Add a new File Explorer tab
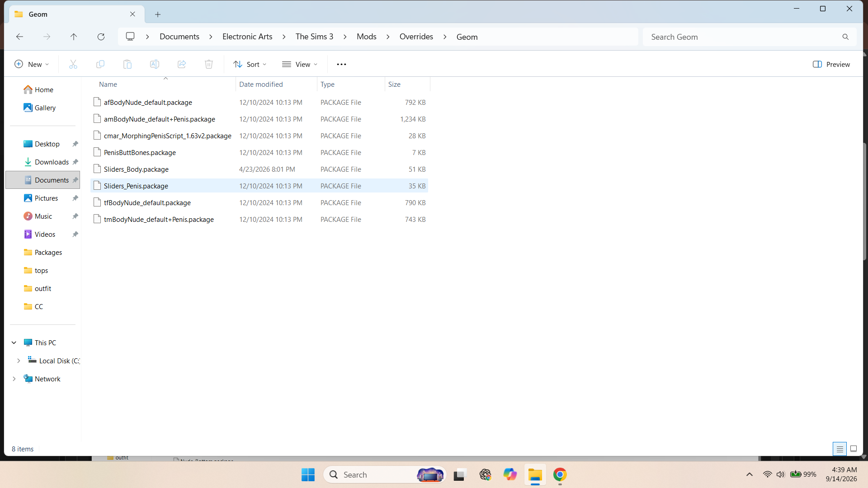 158,14
